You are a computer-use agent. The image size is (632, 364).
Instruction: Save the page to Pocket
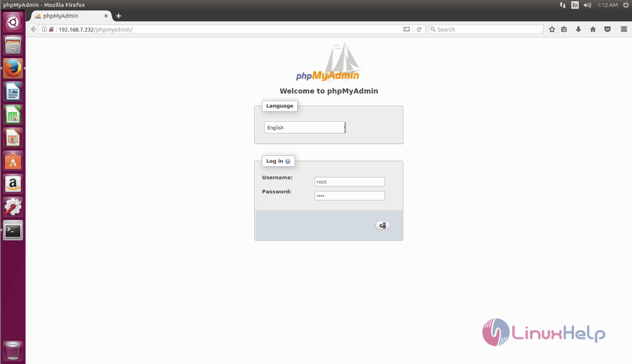click(x=608, y=30)
